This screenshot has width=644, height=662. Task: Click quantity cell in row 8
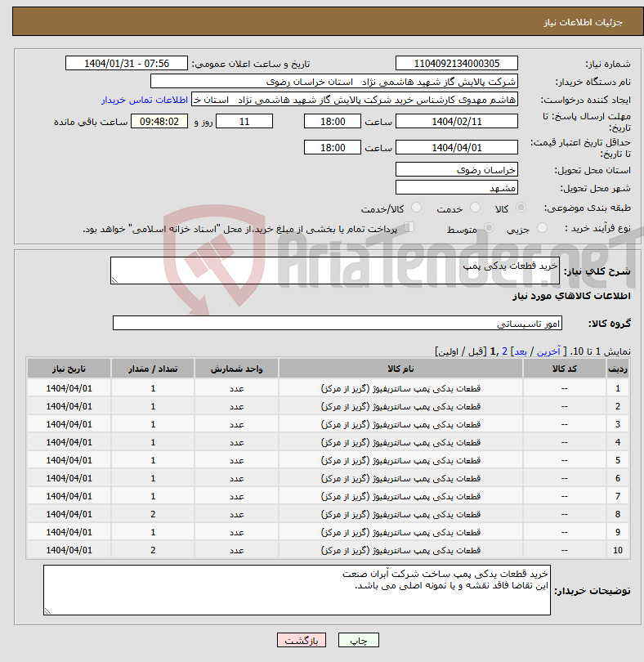pyautogui.click(x=153, y=514)
